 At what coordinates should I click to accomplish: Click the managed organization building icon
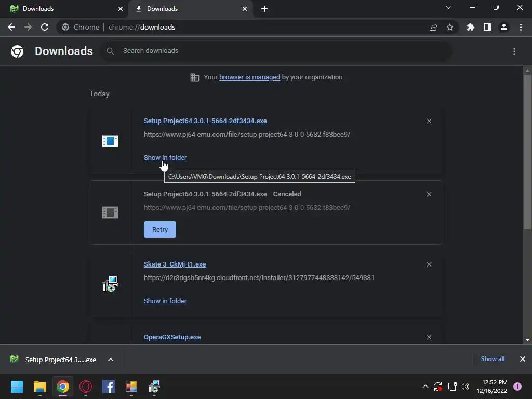[195, 77]
